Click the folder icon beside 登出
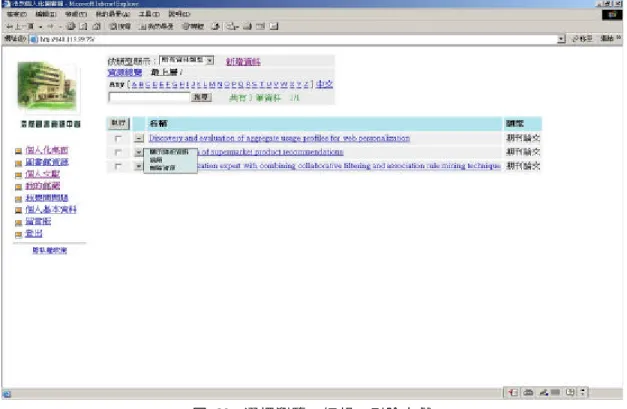 click(18, 235)
